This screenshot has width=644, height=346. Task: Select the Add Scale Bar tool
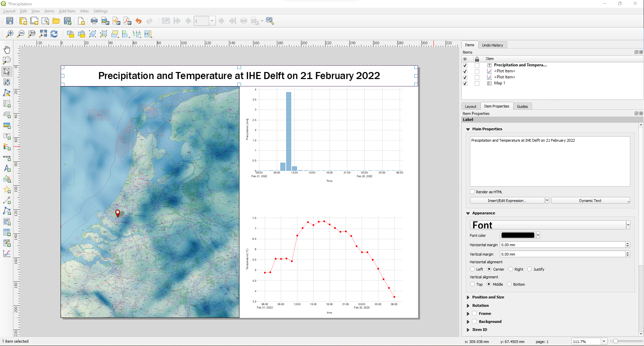click(7, 158)
